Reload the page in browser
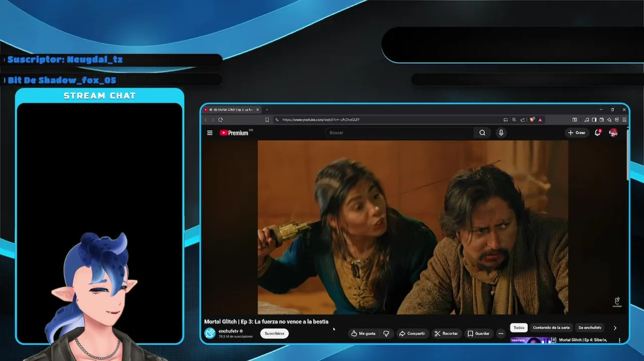644x361 pixels. [220, 120]
